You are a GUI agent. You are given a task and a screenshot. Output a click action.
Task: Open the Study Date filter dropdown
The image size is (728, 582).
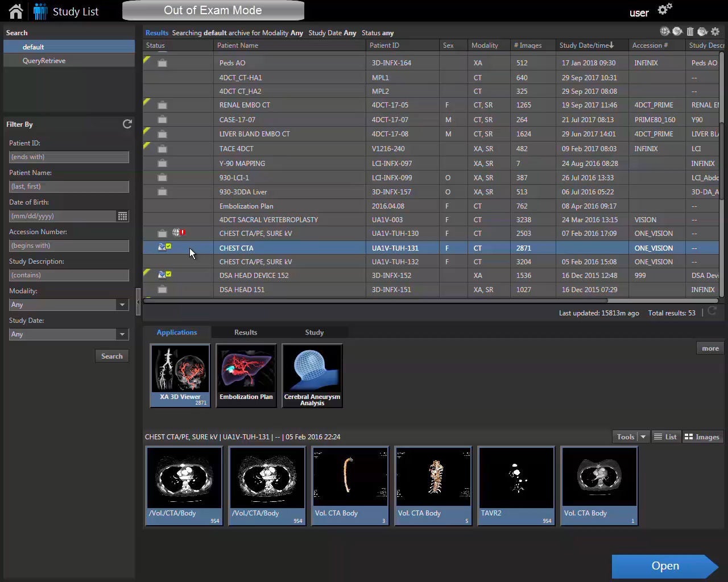69,334
